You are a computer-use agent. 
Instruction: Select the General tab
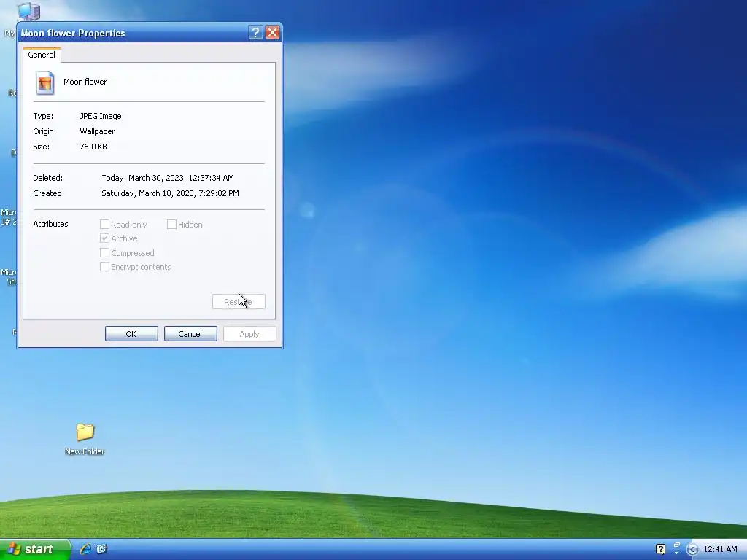click(x=42, y=55)
